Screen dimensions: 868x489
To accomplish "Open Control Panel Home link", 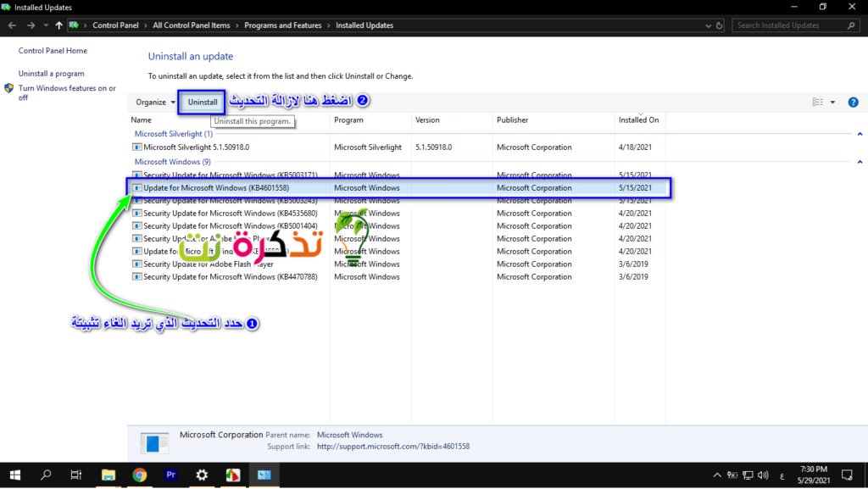I will (x=53, y=50).
